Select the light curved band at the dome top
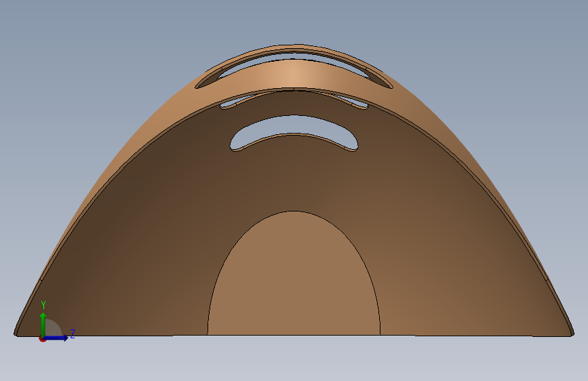Screen dimensions: 588x381 pyautogui.click(x=294, y=73)
